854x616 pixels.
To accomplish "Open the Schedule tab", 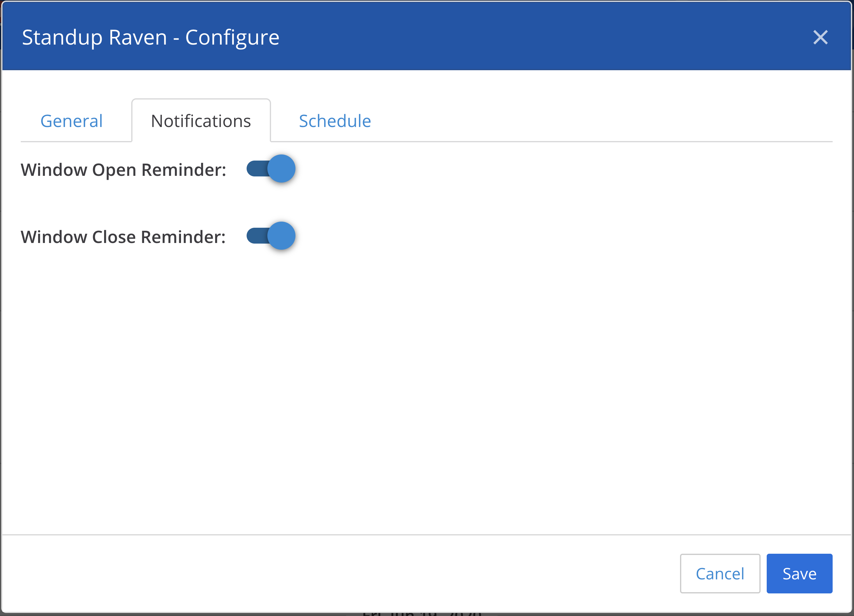I will (335, 121).
